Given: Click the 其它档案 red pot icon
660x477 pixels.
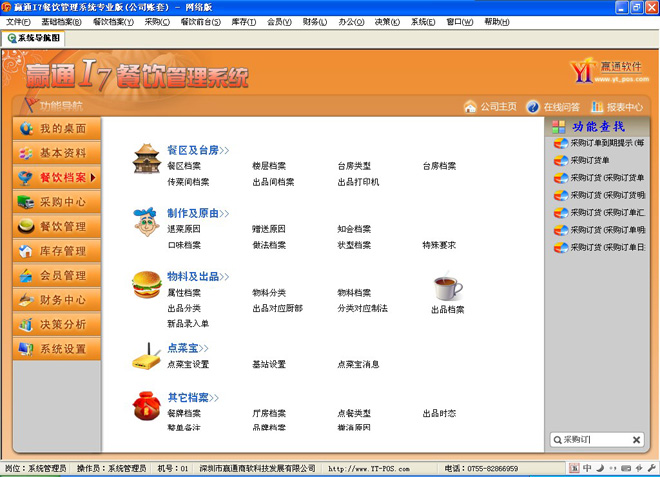Looking at the screenshot, I should click(148, 404).
